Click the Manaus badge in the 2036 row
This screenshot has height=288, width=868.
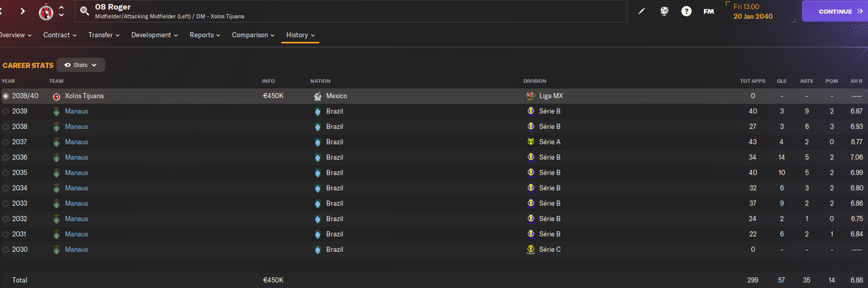coord(57,158)
